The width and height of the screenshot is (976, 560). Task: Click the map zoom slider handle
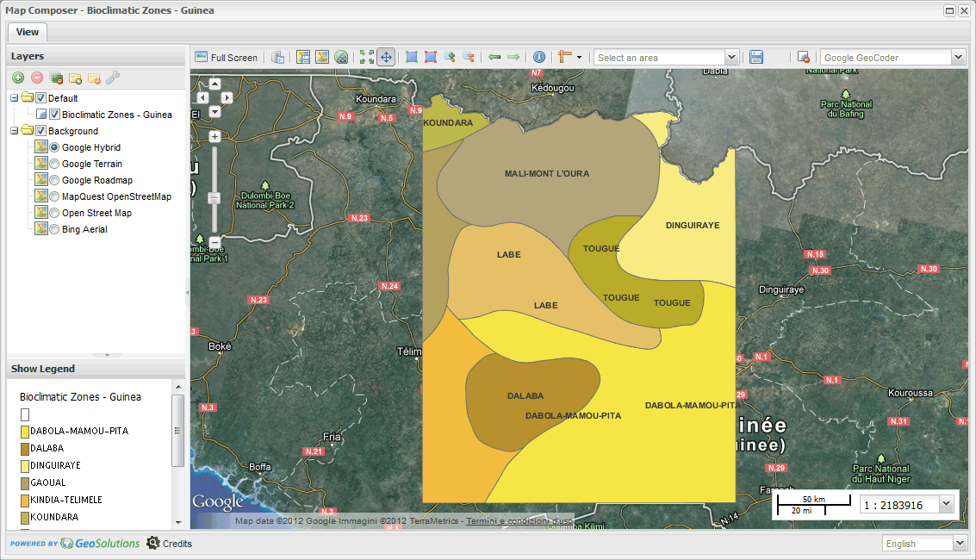(x=214, y=197)
